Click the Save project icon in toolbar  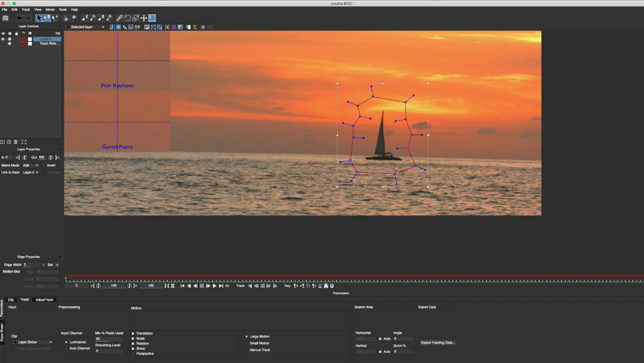coord(6,18)
